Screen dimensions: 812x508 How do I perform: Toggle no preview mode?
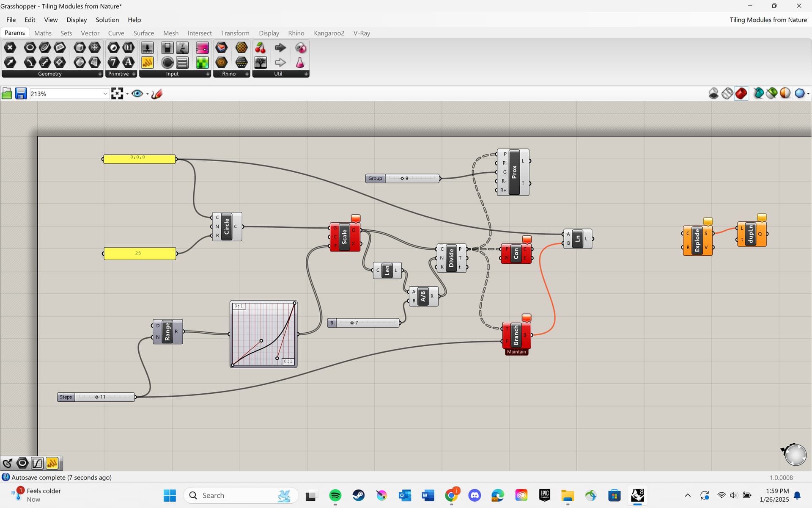coord(713,93)
